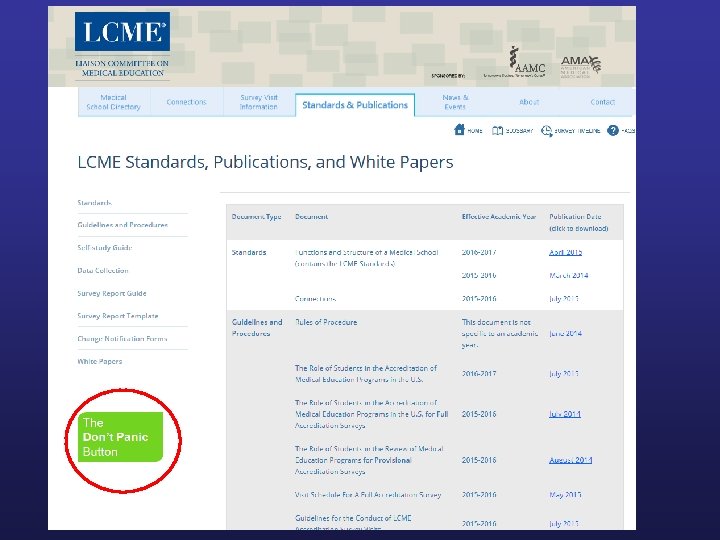Click the Effective Academic Year column header
The height and width of the screenshot is (540, 720).
[x=499, y=217]
